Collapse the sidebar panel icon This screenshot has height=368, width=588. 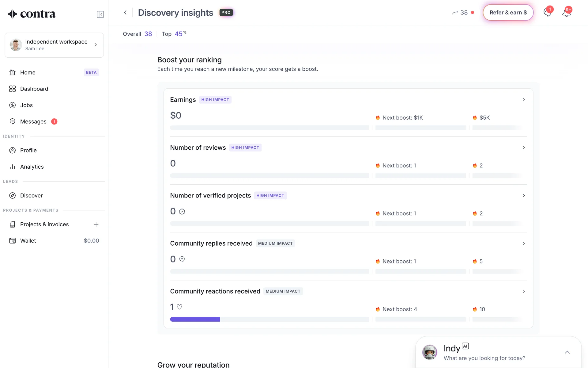[100, 14]
